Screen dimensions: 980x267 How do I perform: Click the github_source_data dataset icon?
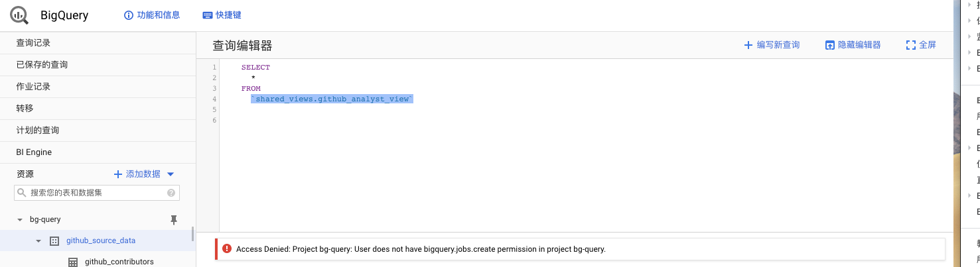(55, 240)
